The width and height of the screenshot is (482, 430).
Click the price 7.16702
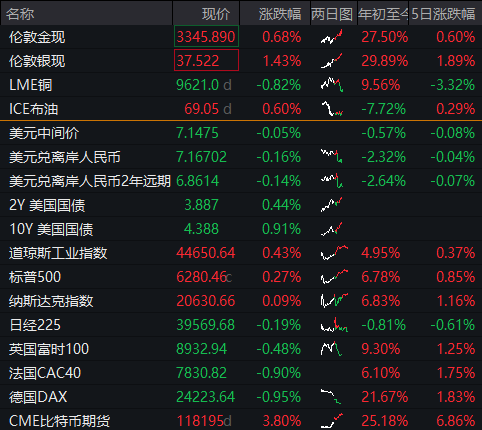[x=201, y=157]
